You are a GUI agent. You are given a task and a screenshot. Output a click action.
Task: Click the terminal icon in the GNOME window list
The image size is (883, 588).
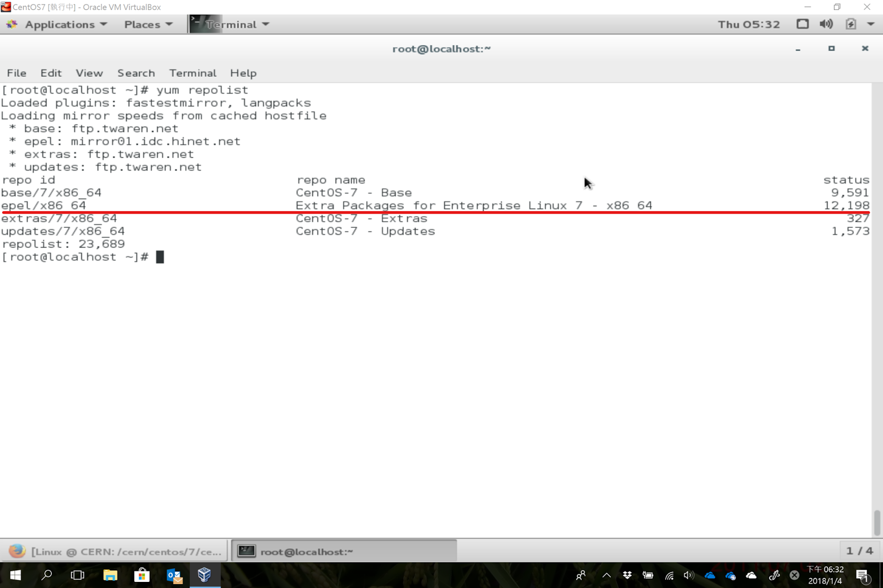click(x=246, y=551)
